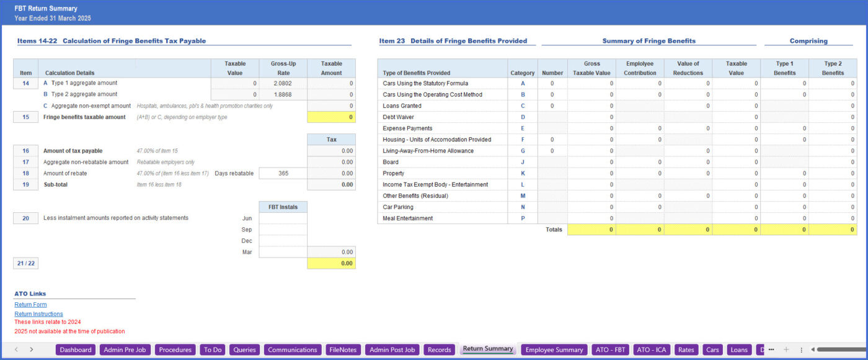Click category P link for Meal Entertainment

point(523,218)
